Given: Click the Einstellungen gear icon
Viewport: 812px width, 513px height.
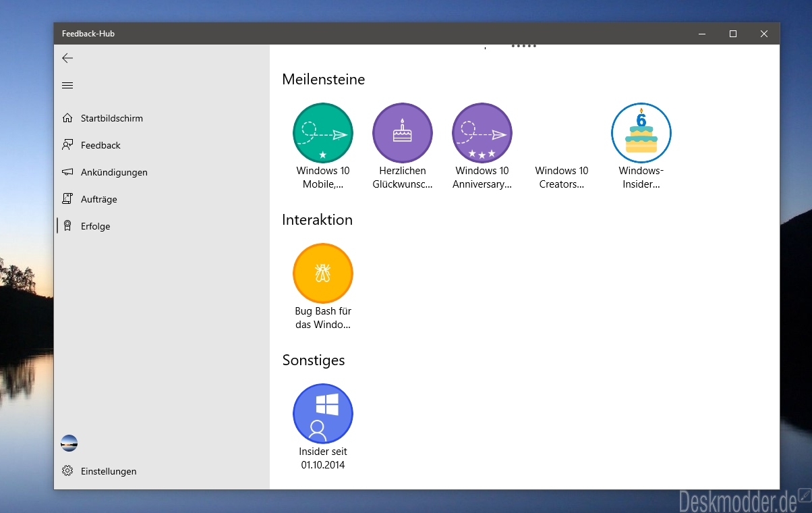Looking at the screenshot, I should pyautogui.click(x=67, y=471).
